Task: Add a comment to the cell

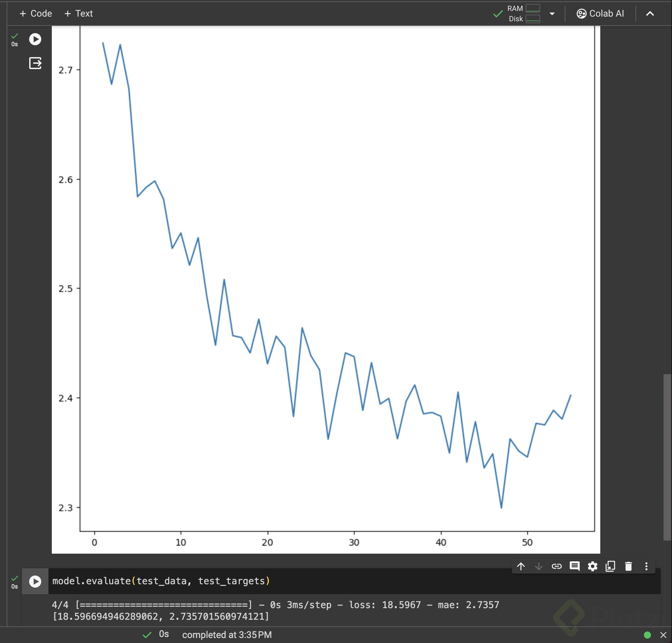Action: (574, 566)
